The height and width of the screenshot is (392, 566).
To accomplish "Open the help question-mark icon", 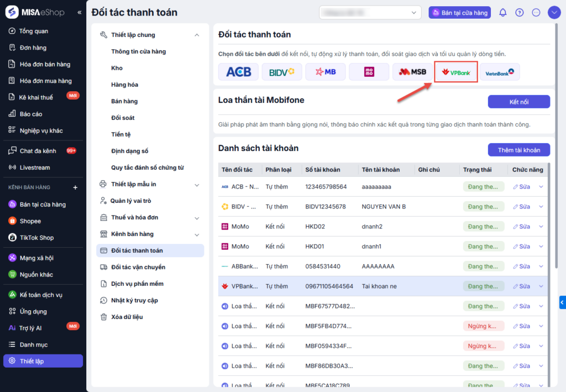I will tap(519, 13).
